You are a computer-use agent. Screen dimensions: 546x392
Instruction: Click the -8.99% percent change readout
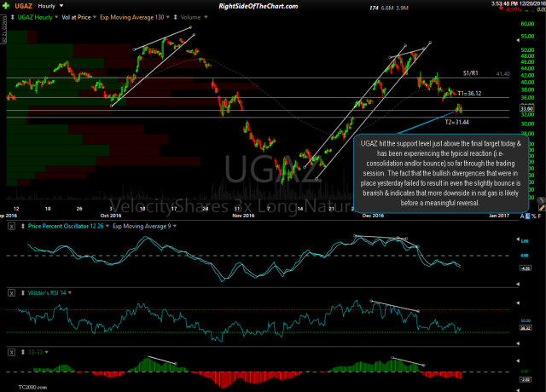point(514,9)
